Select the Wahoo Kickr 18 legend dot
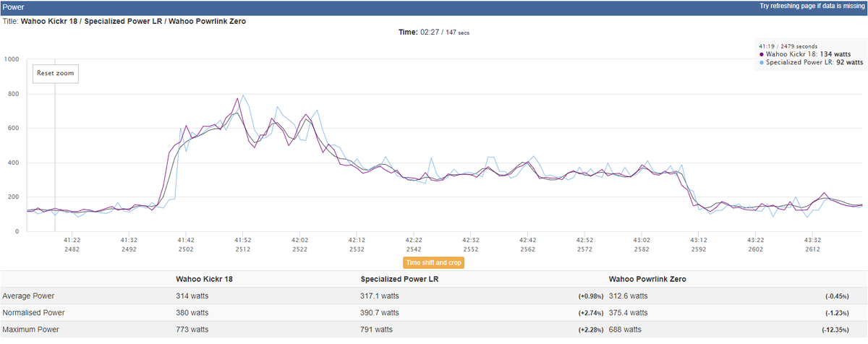Screen dimensions: 868x344 [x=761, y=54]
